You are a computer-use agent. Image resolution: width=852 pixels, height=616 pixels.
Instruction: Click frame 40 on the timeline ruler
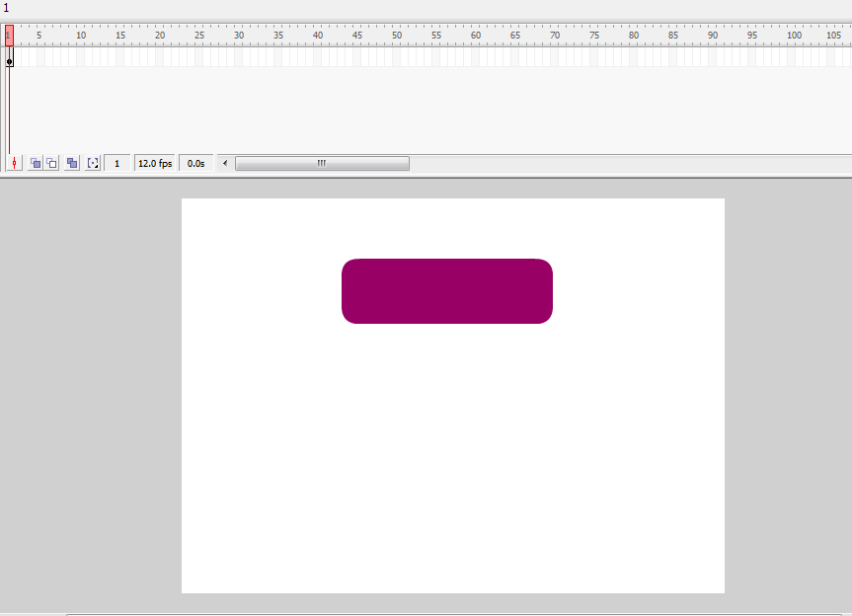coord(318,36)
